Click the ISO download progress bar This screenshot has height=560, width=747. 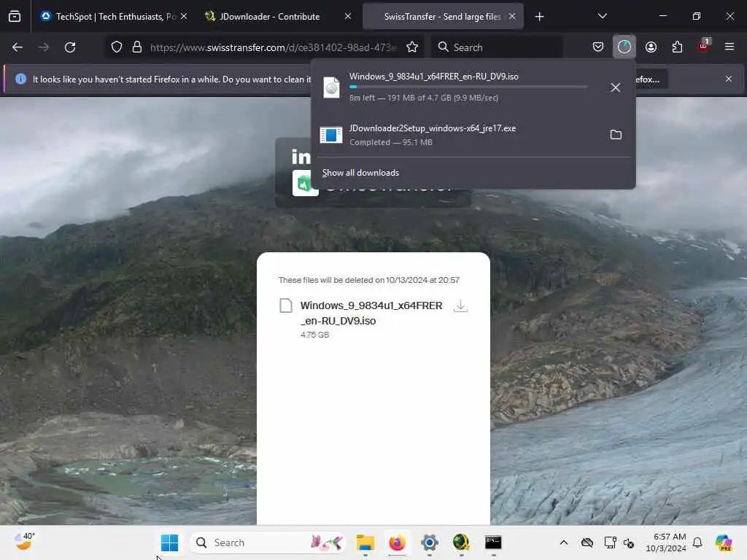468,87
